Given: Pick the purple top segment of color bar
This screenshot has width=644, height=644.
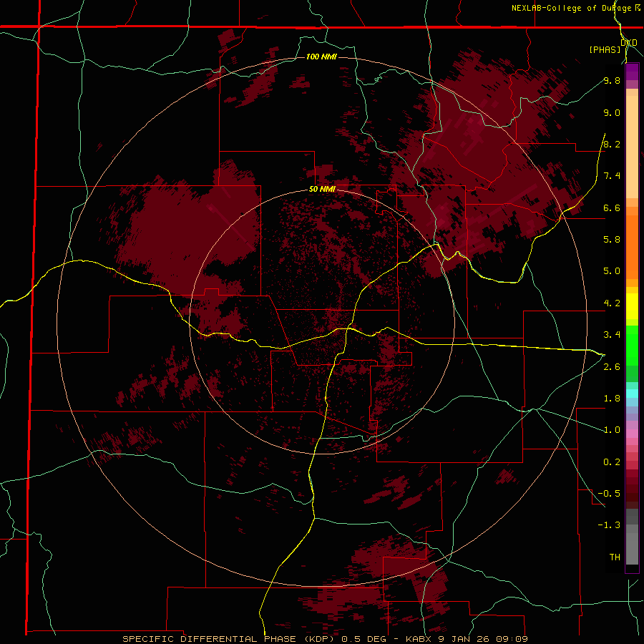Looking at the screenshot, I should point(632,72).
